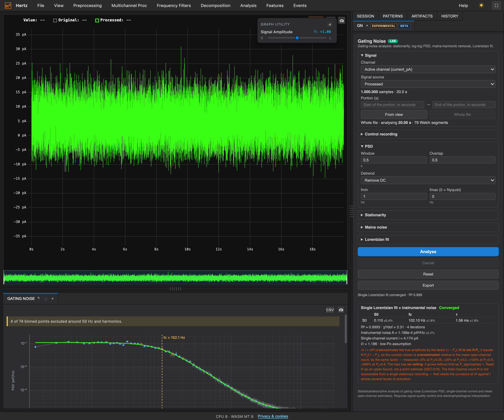The image size is (504, 420).
Task: Select the GATING NOISE bottom tab
Action: 21,299
